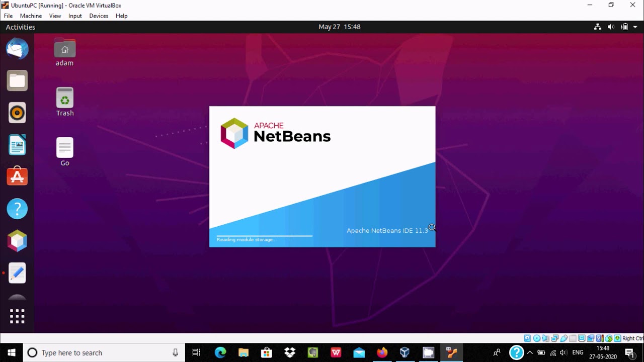This screenshot has height=362, width=644.
Task: Open the People icon in the taskbar
Action: (497, 352)
